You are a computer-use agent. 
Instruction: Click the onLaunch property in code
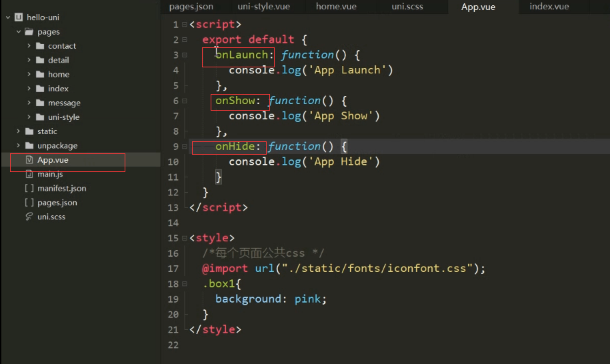coord(241,55)
